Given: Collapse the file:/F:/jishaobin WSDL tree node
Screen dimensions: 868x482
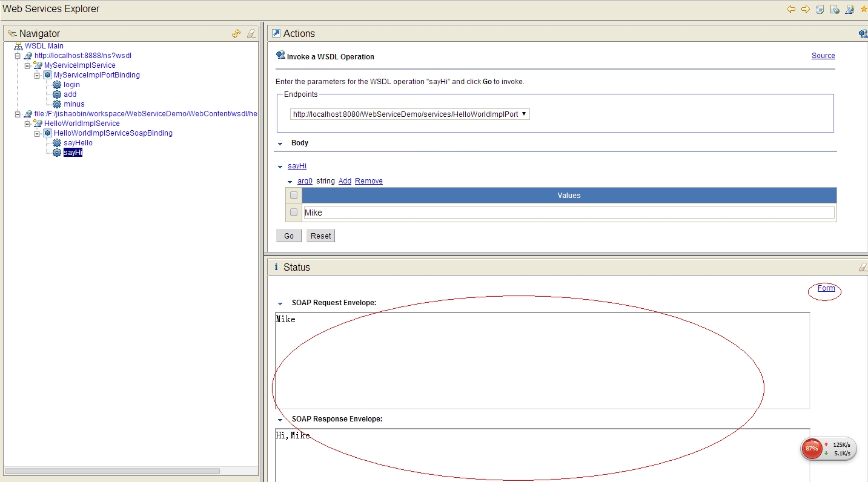Looking at the screenshot, I should [18, 114].
